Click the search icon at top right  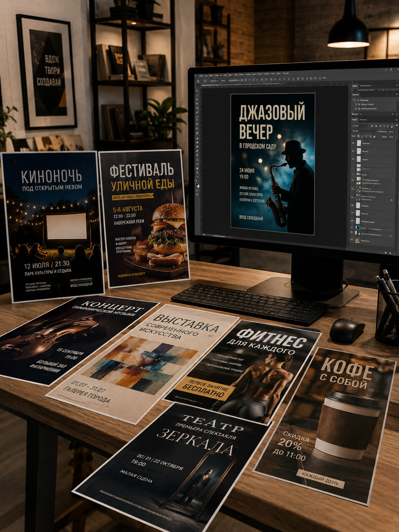click(x=386, y=70)
